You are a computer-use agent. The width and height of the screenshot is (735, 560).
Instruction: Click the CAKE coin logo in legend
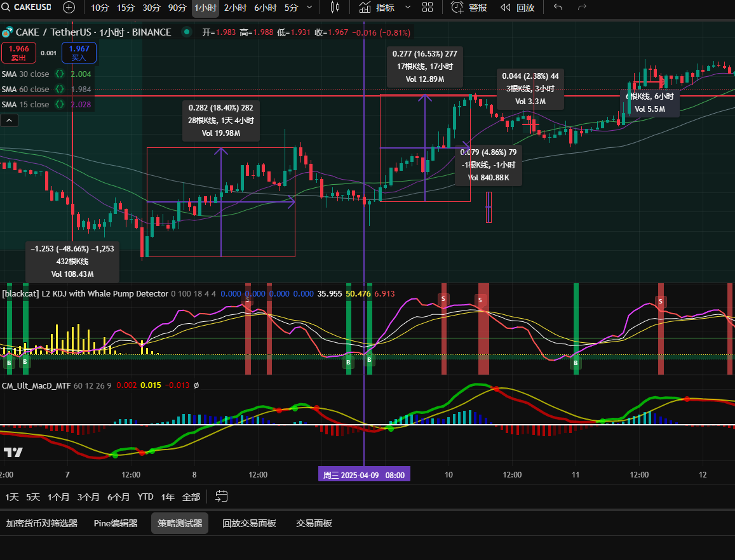[x=7, y=32]
